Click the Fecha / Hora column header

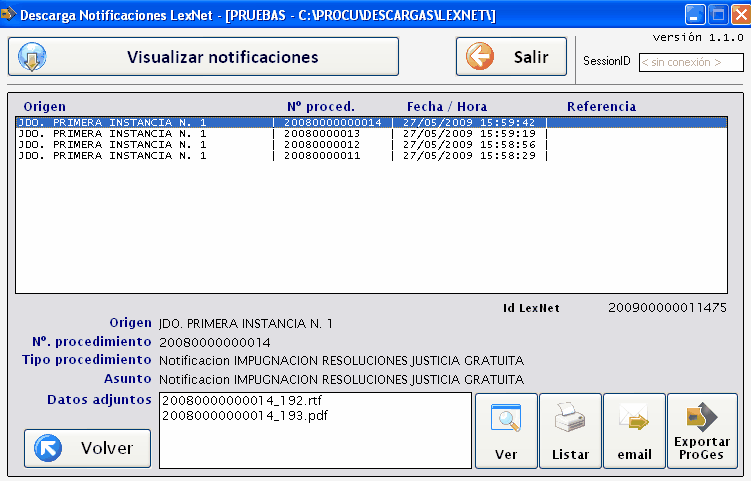tap(446, 106)
